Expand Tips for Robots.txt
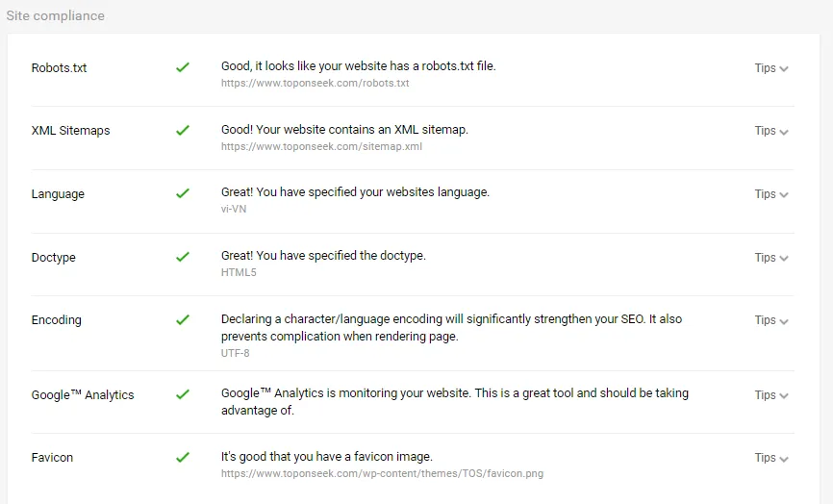 (x=771, y=68)
